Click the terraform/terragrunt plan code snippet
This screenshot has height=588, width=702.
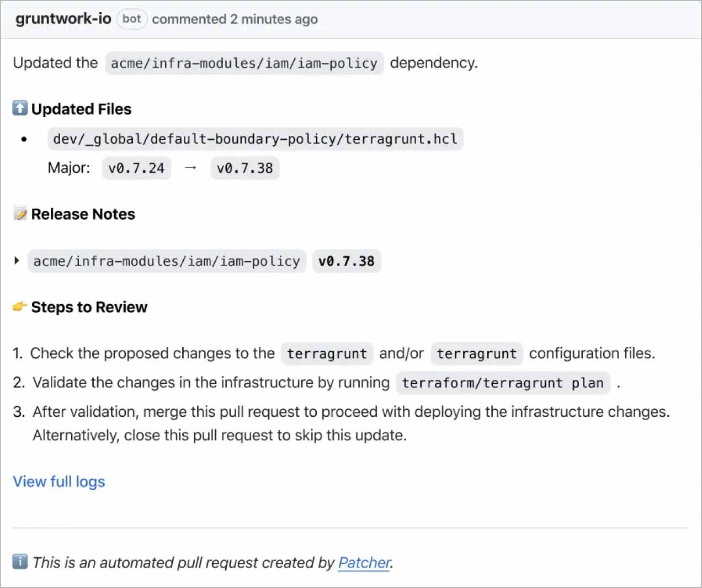click(503, 383)
